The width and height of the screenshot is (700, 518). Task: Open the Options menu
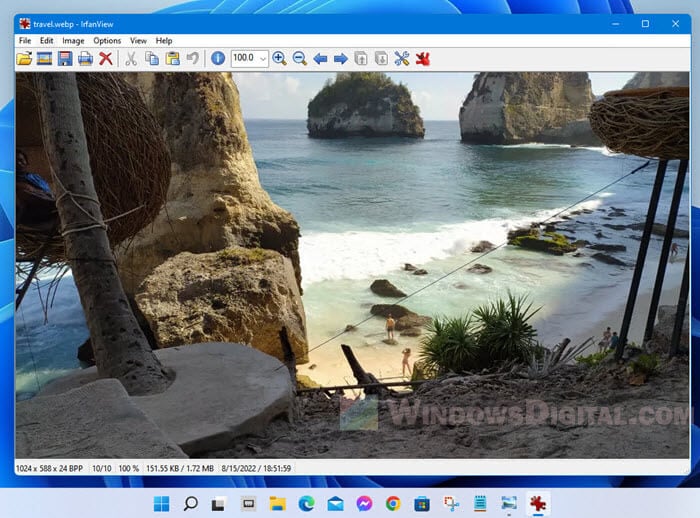(107, 41)
